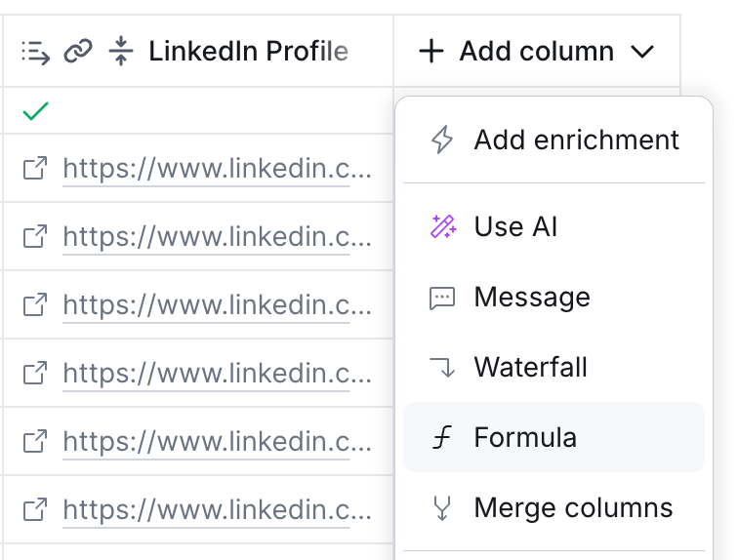Image resolution: width=738 pixels, height=560 pixels.
Task: Select Waterfall from the dropdown menu
Action: [530, 368]
